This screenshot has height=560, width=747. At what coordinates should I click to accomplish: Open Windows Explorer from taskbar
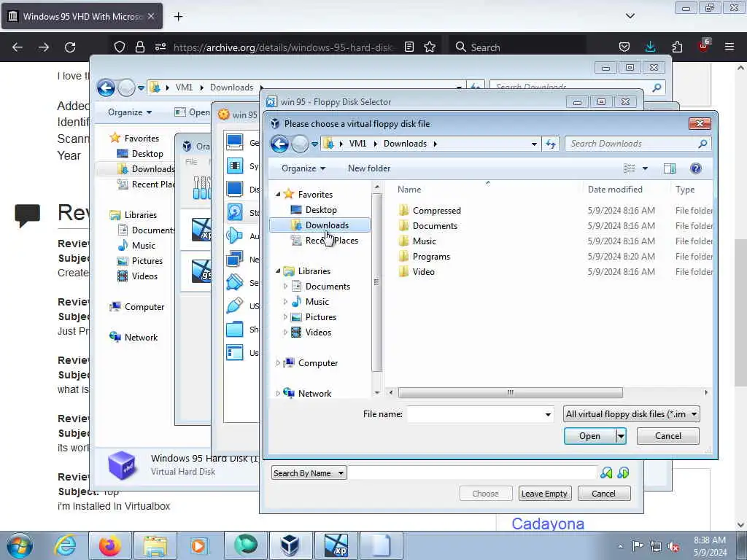155,545
